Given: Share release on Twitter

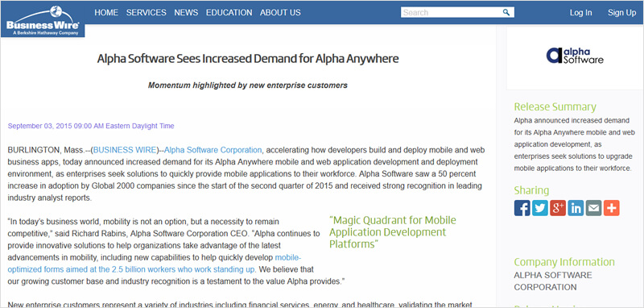Looking at the screenshot, I should 540,208.
